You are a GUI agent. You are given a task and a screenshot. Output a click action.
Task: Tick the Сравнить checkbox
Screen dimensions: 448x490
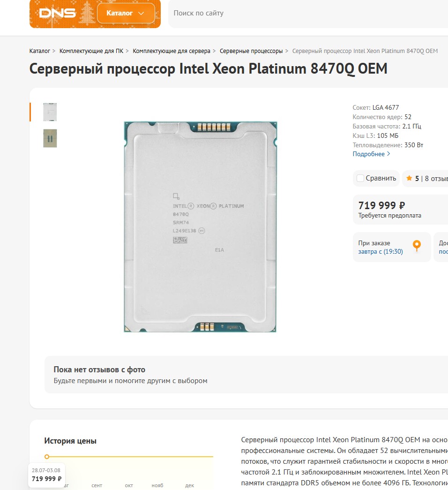[360, 179]
